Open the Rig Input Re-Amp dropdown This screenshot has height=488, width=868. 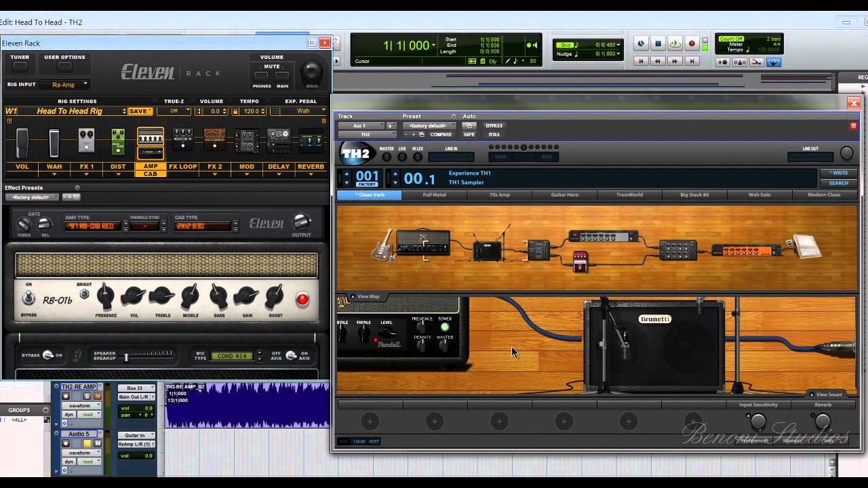tap(64, 85)
